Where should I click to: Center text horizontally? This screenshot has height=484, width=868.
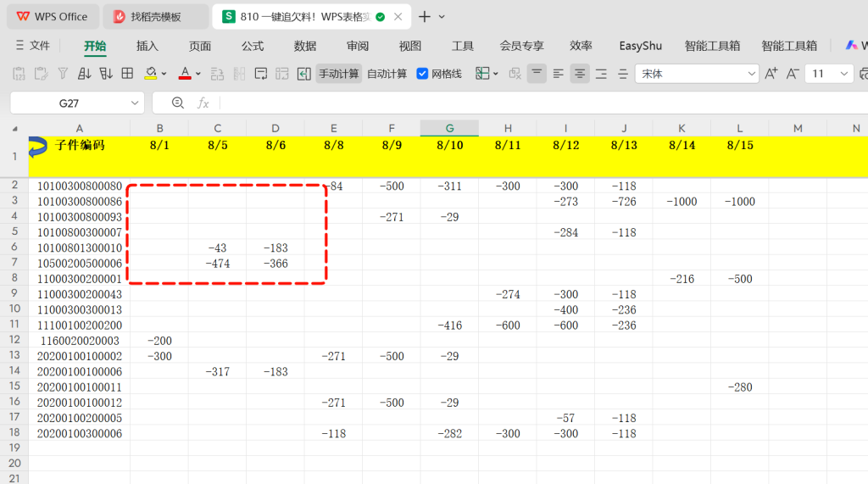580,74
